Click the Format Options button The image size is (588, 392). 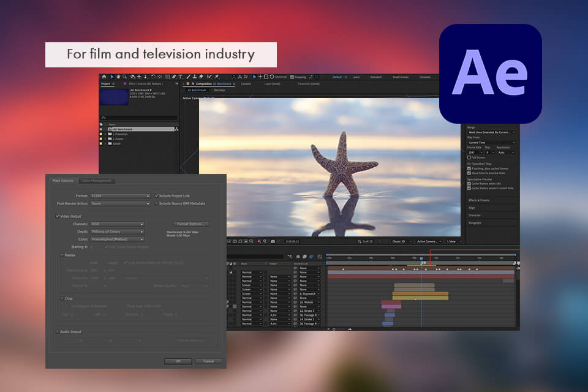click(191, 224)
